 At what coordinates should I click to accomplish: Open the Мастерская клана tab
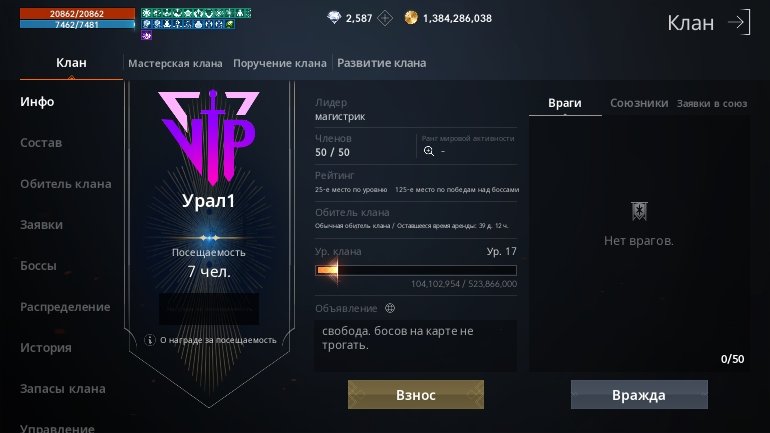[175, 63]
